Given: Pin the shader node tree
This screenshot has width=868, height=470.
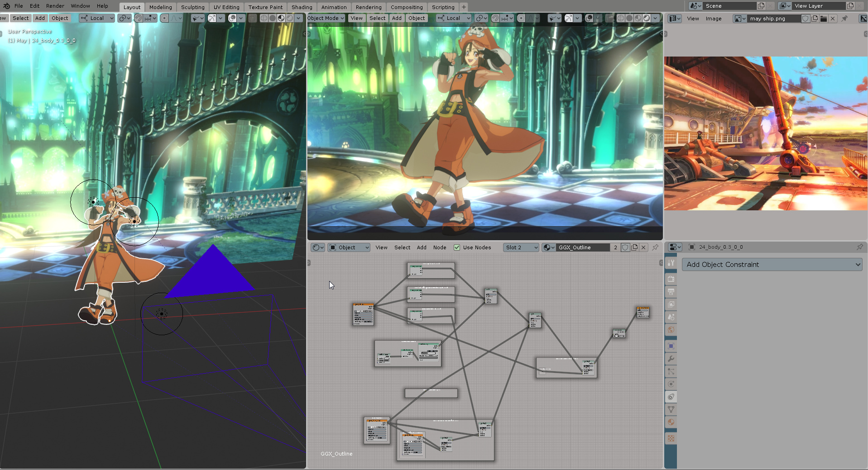Looking at the screenshot, I should point(655,247).
